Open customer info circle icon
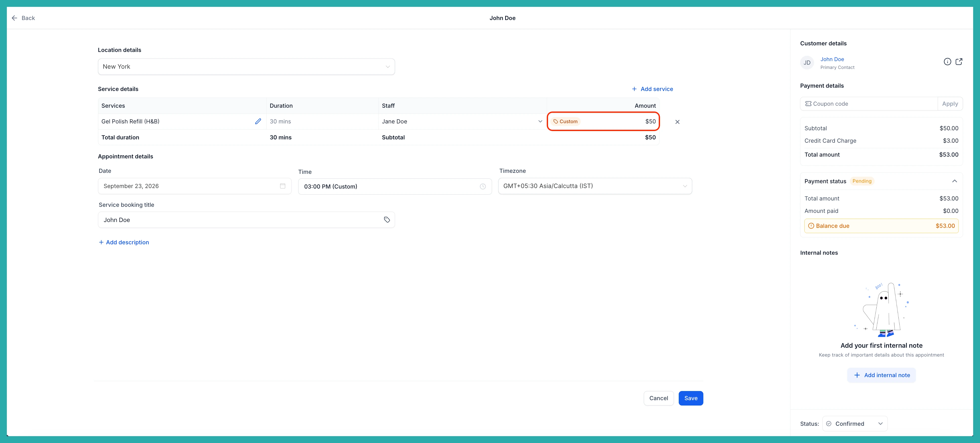980x443 pixels. click(947, 62)
